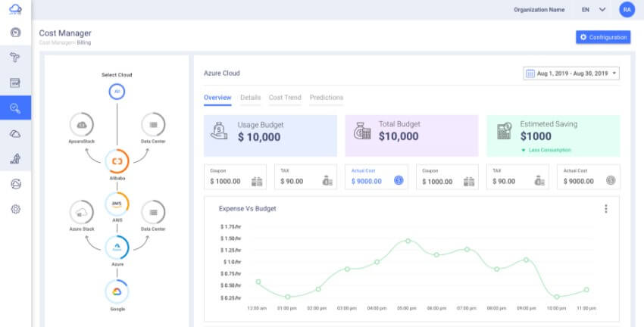The image size is (644, 327).
Task: Click the Coupon card under Total Budget
Action: [x=447, y=177]
